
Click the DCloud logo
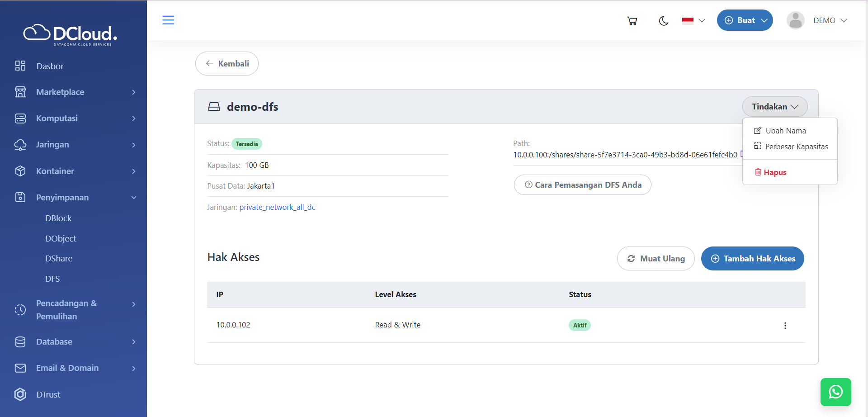70,34
